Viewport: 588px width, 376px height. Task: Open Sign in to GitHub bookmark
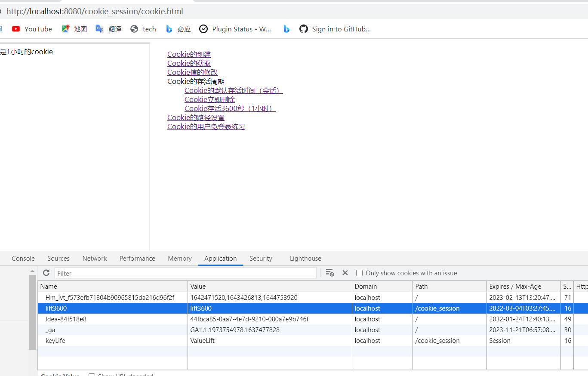tap(335, 29)
